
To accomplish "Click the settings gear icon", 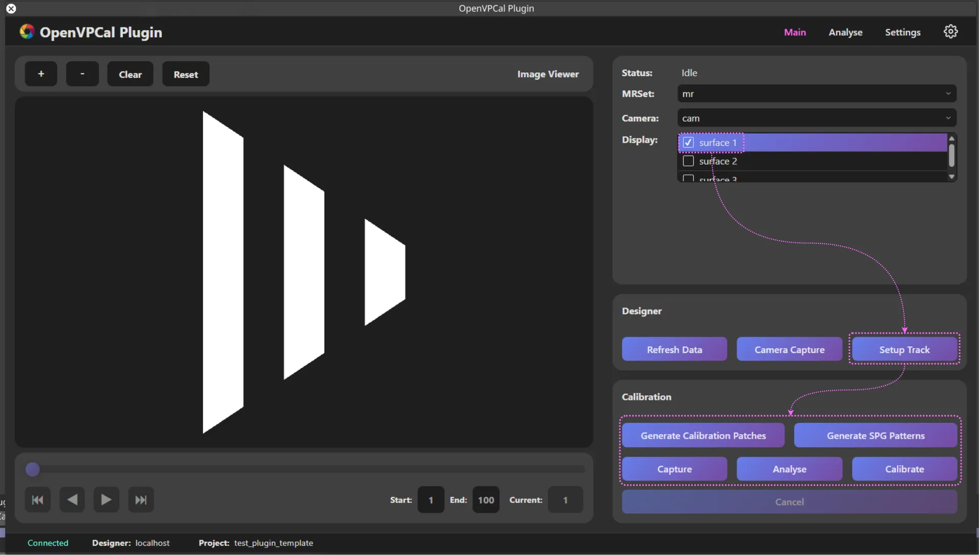I will click(x=950, y=32).
